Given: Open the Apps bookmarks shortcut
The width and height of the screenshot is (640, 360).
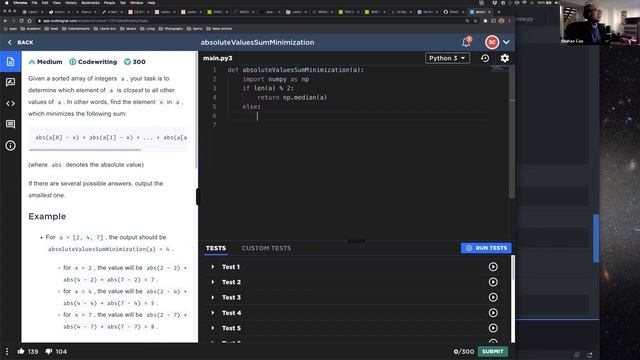Looking at the screenshot, I should click(x=10, y=29).
